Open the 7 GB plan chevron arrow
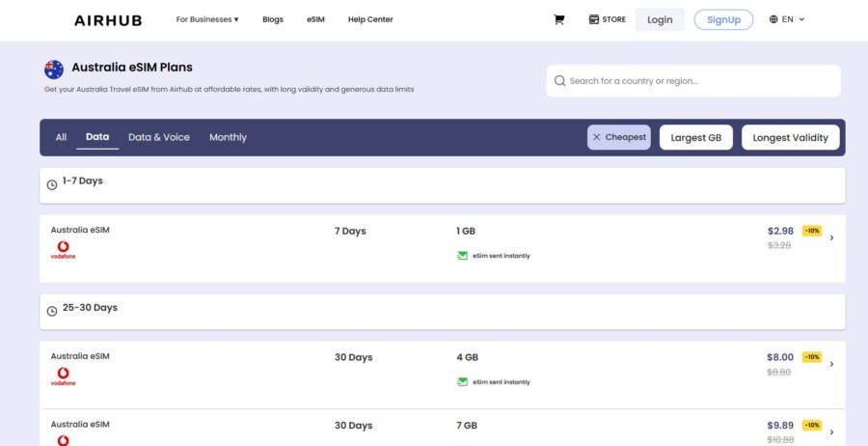Screen dimensions: 868x446 pos(831,432)
